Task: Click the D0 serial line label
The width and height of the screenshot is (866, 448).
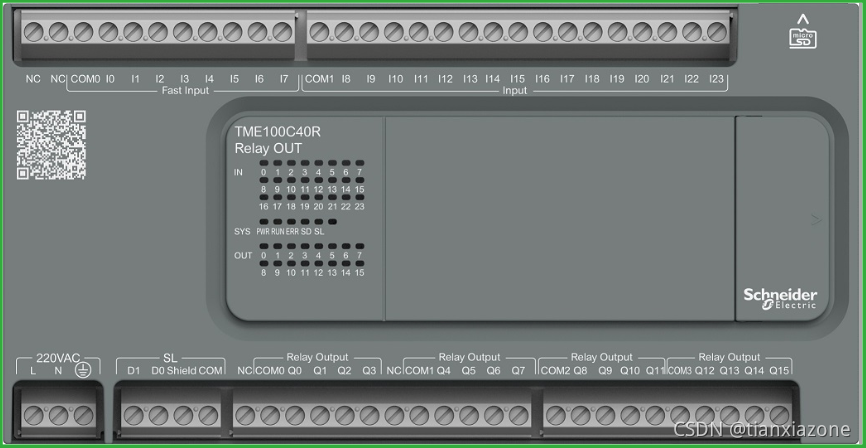Action: pos(158,371)
